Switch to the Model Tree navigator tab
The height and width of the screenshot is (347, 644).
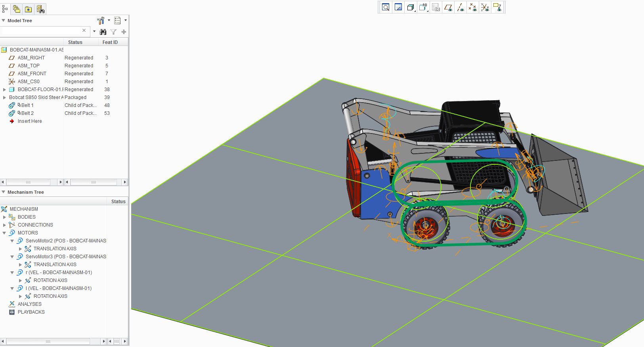click(x=5, y=8)
